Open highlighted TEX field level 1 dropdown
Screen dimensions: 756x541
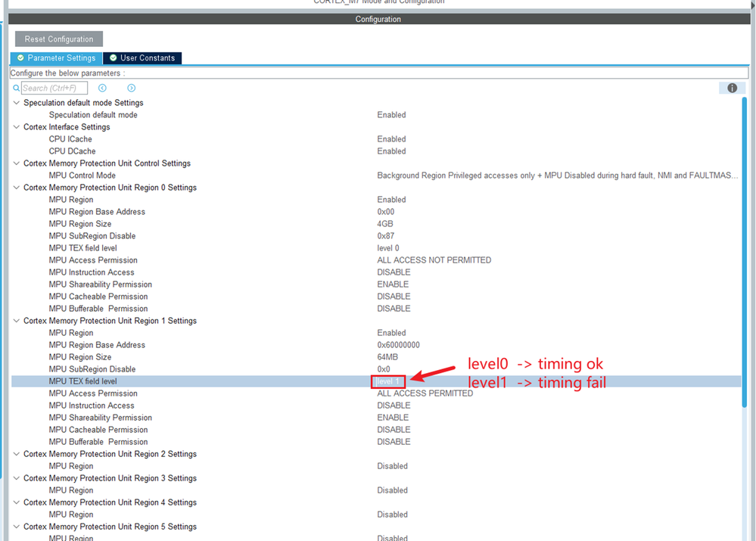[388, 381]
